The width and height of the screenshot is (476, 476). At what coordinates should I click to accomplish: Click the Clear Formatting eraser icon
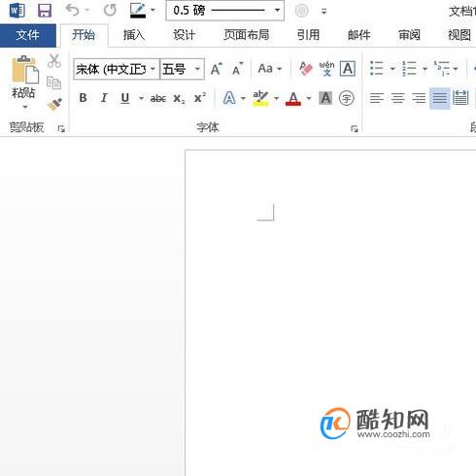click(306, 69)
